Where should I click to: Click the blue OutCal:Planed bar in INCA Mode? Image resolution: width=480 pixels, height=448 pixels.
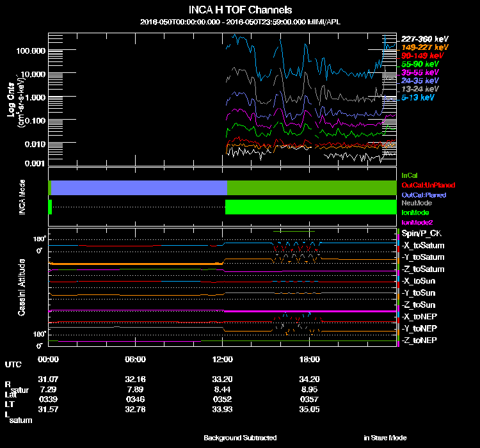pyautogui.click(x=139, y=188)
